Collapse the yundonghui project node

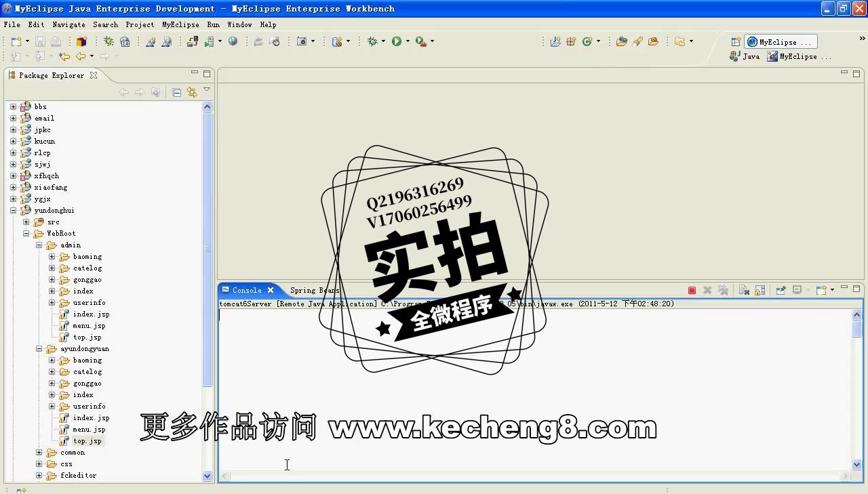(x=13, y=210)
